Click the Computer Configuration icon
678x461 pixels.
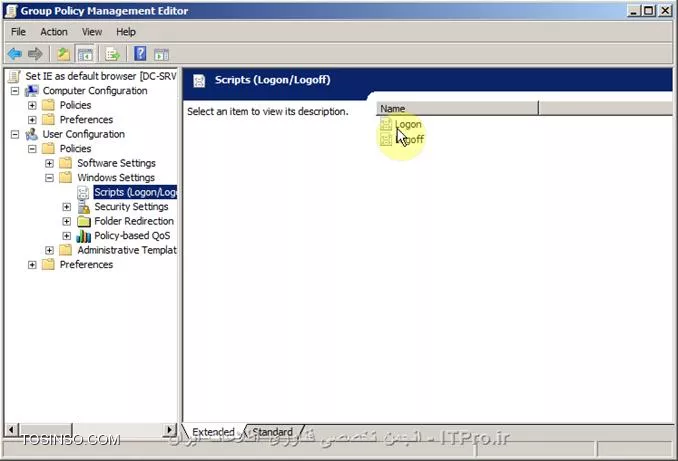coord(32,91)
